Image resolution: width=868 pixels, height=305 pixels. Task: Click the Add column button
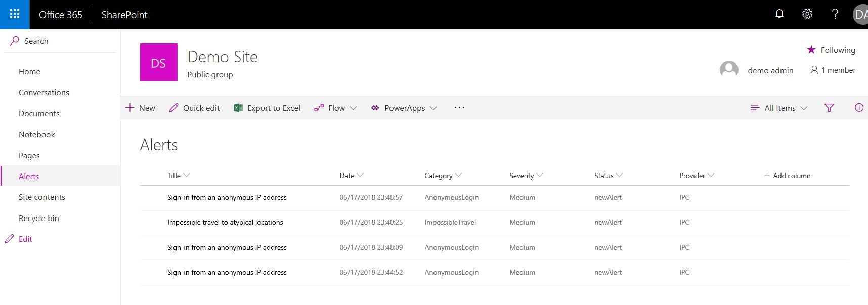coord(788,176)
